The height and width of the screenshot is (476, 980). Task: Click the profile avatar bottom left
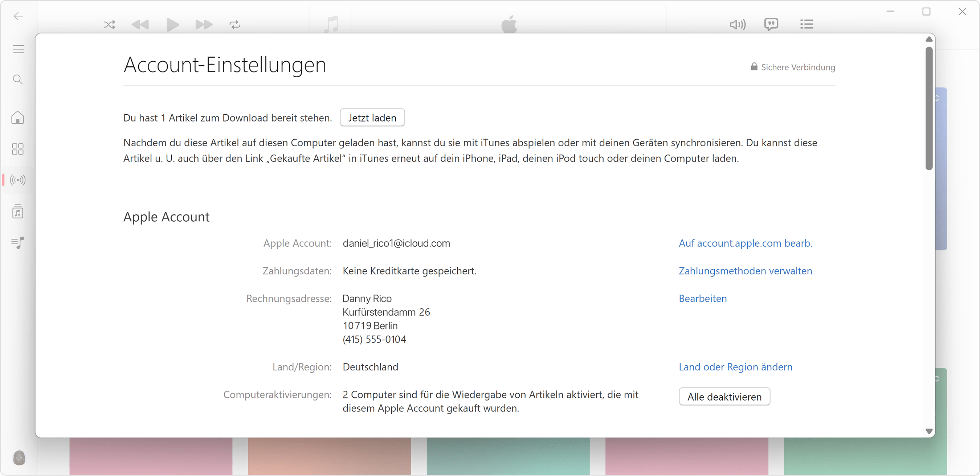click(x=19, y=458)
